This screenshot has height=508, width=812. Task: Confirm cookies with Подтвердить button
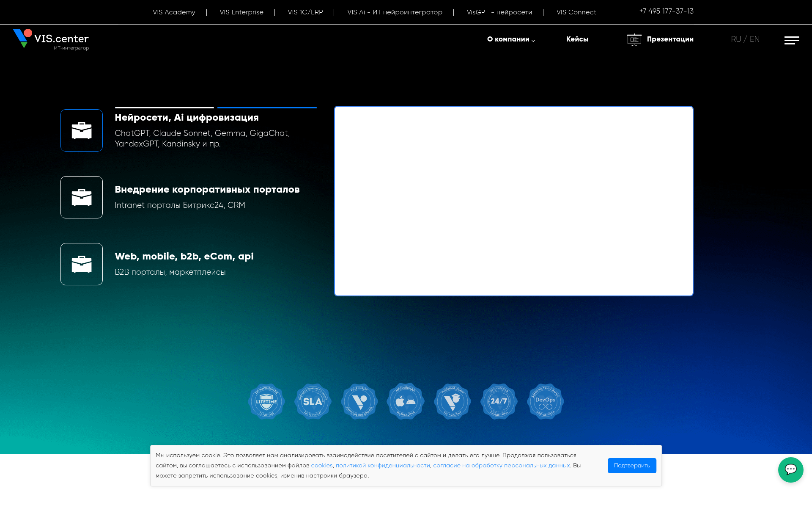click(632, 466)
